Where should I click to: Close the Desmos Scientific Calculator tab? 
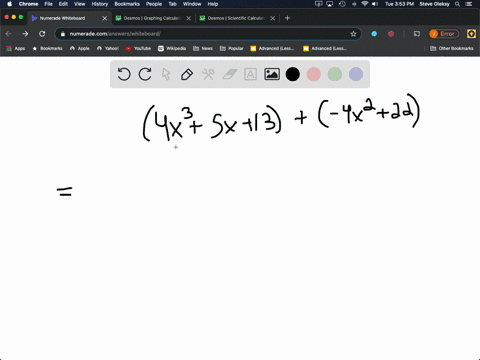273,18
